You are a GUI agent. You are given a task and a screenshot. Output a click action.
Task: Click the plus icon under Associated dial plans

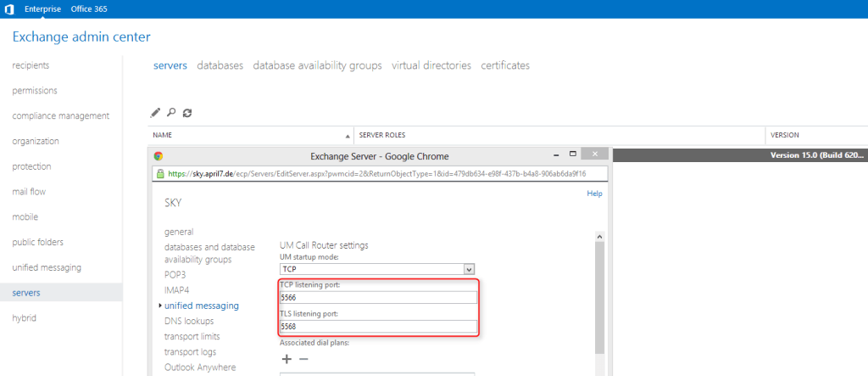(287, 359)
